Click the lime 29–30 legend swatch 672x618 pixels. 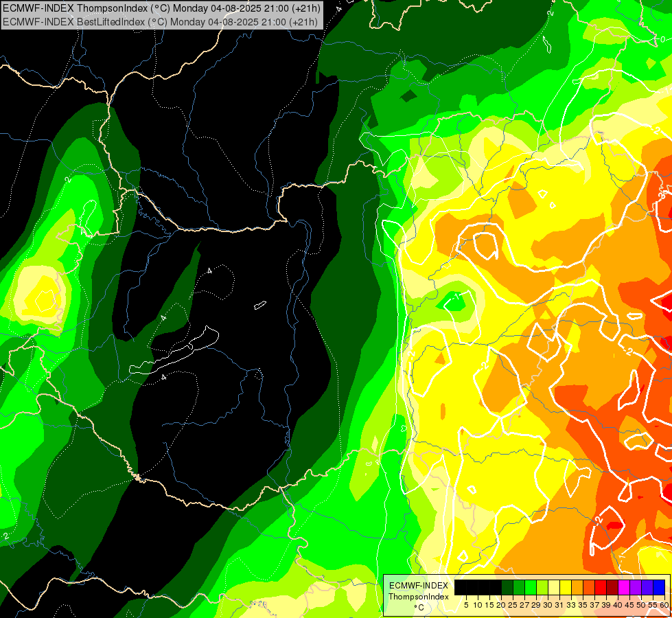click(x=542, y=587)
